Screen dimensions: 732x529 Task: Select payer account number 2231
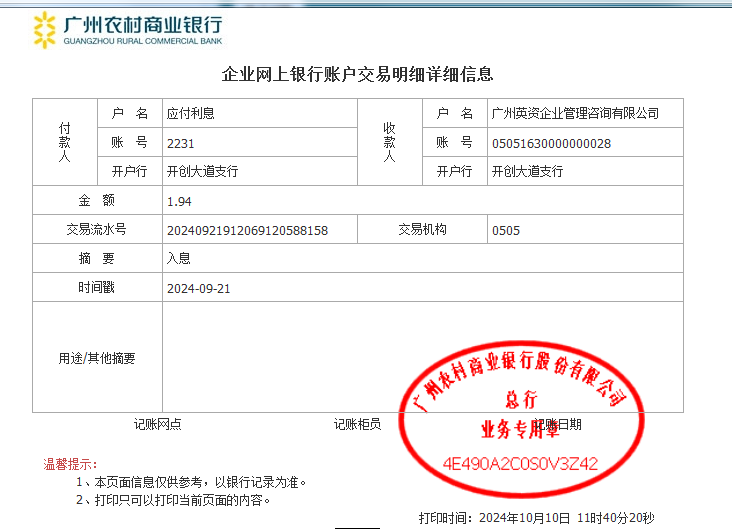180,143
